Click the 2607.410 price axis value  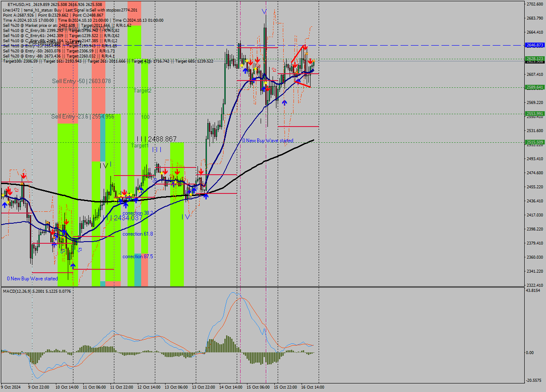[x=534, y=75]
